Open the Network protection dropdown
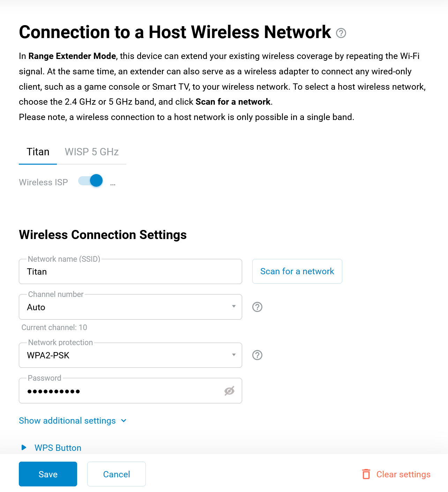 [x=130, y=355]
